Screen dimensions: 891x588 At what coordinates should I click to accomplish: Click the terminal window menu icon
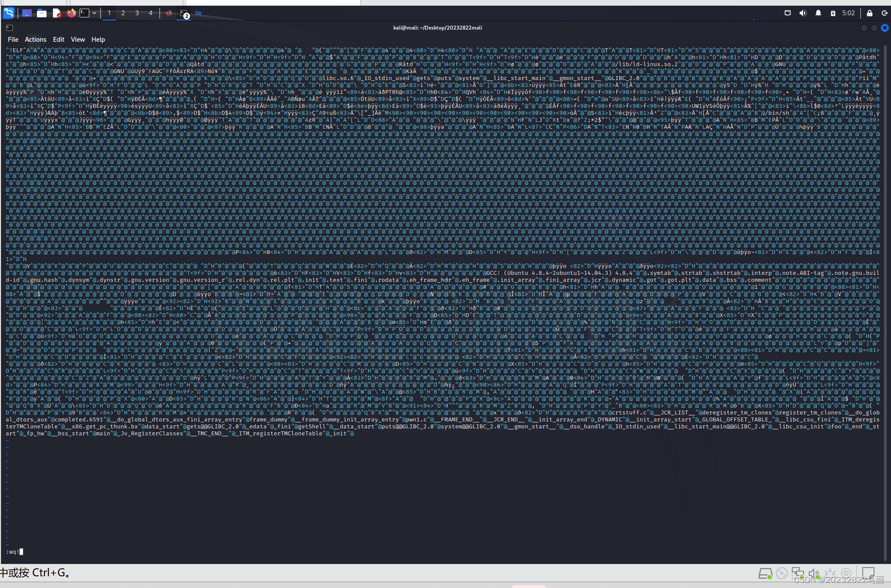(x=10, y=28)
